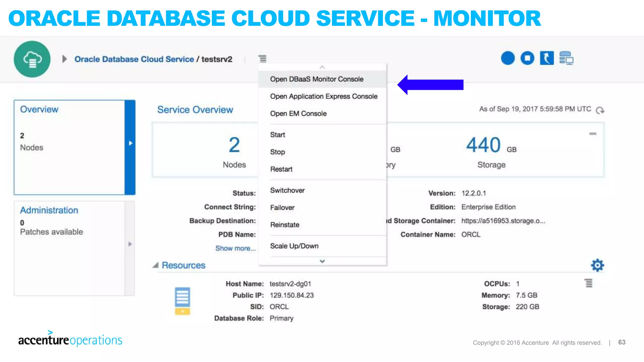The width and height of the screenshot is (644, 362).
Task: Open the Resources settings gear
Action: coord(597,265)
